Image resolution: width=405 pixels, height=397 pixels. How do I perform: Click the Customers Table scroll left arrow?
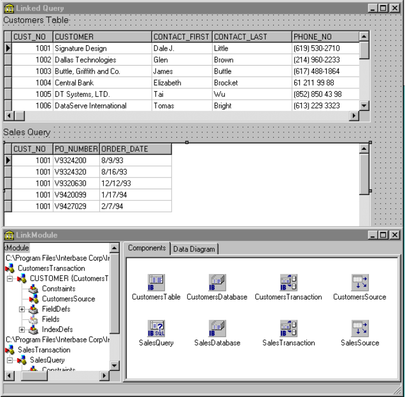click(9, 116)
